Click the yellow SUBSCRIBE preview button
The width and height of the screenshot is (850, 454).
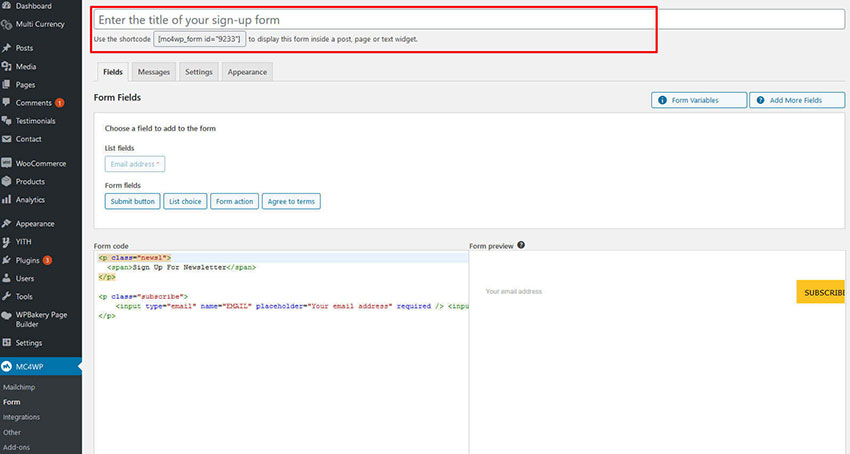(823, 292)
